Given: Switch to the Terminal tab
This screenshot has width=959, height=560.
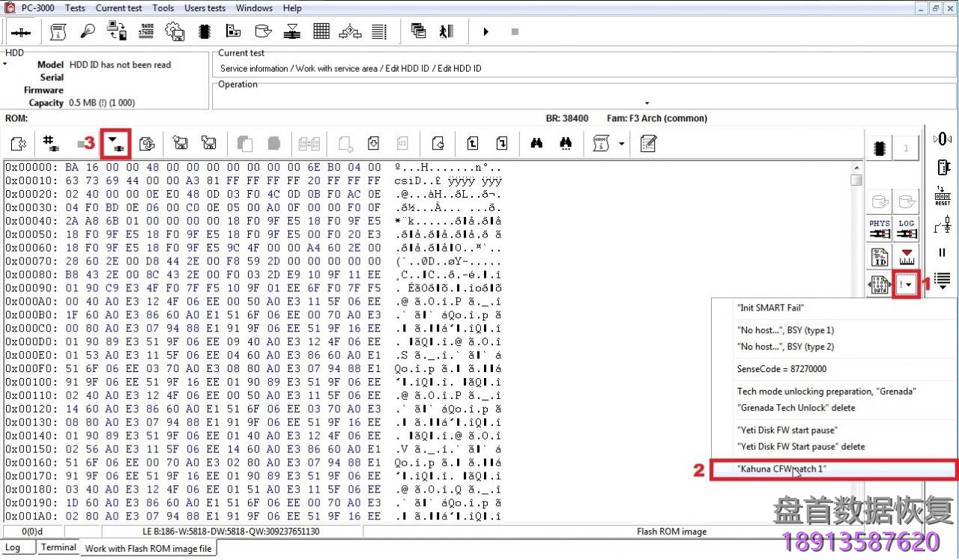Looking at the screenshot, I should coord(58,547).
